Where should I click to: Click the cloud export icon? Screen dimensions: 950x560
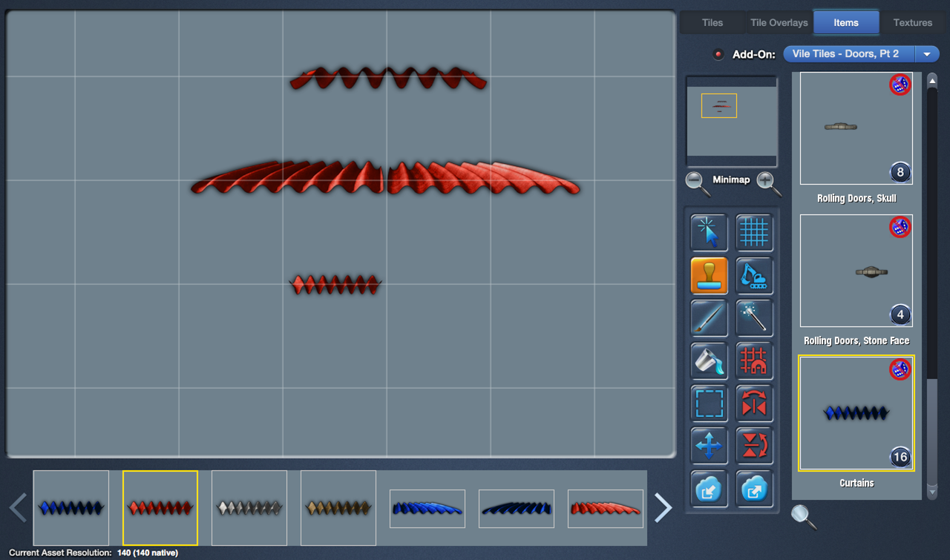(754, 489)
